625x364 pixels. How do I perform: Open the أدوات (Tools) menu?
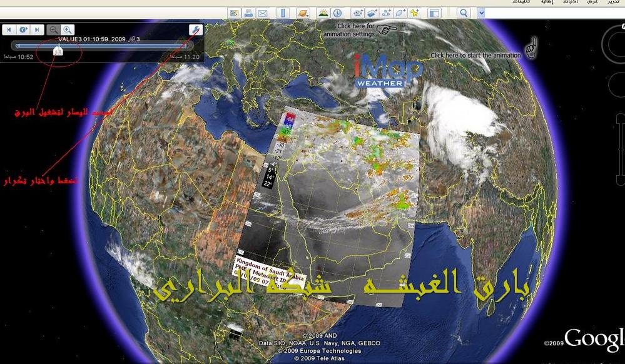pos(571,2)
